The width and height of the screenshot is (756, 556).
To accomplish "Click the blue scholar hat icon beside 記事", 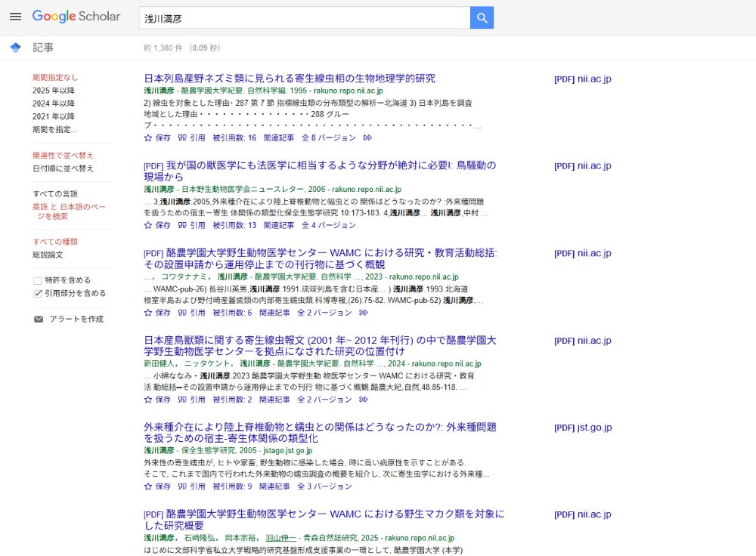I will (15, 48).
